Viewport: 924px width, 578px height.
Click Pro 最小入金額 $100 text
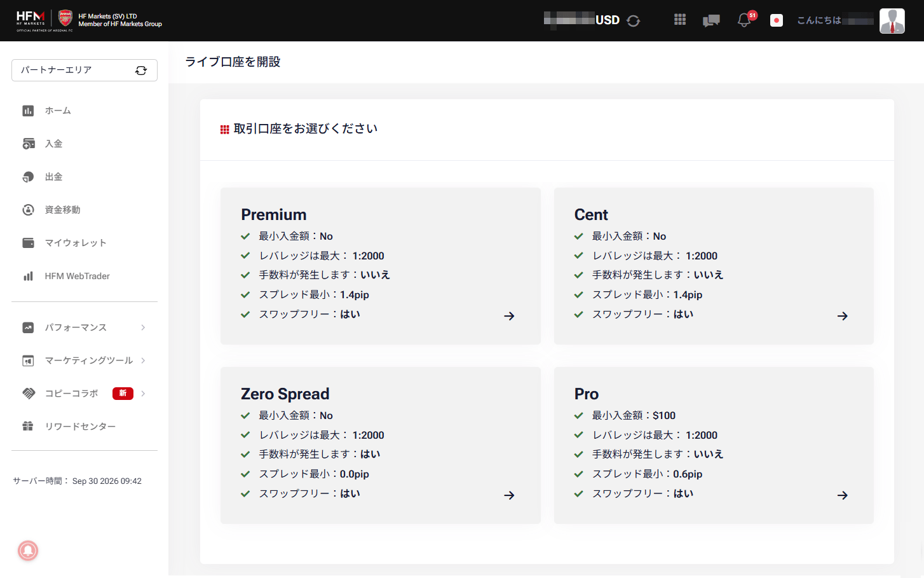[634, 416]
